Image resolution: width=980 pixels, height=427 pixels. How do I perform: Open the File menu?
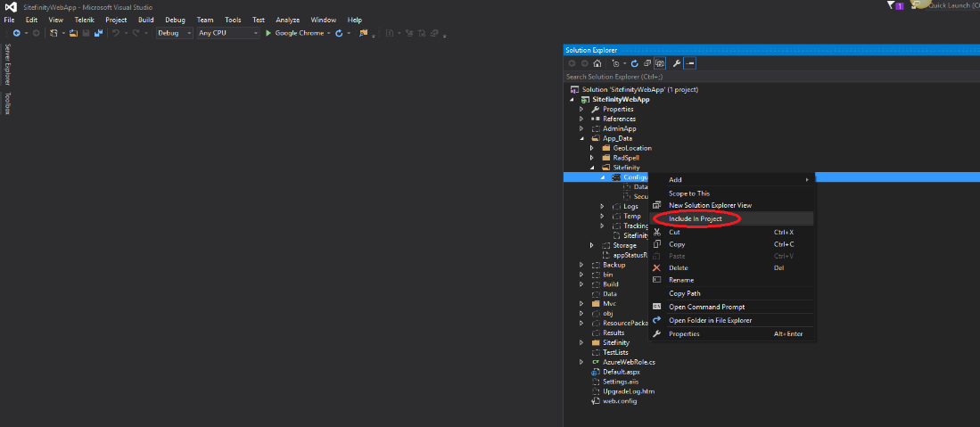tap(10, 20)
